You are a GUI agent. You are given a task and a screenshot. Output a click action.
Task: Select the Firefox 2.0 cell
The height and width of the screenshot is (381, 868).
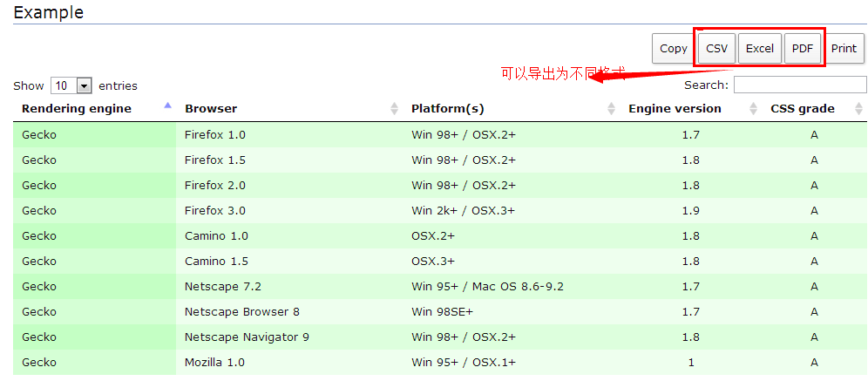point(289,186)
